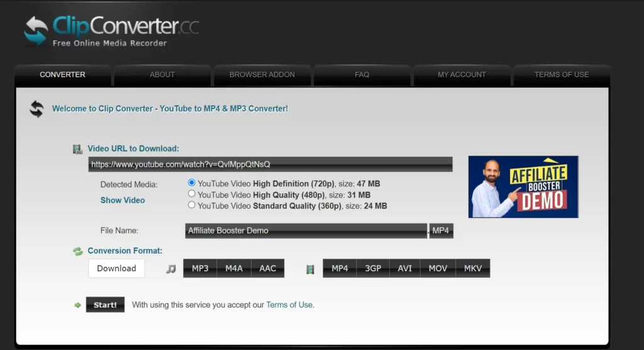Pick MKV video format
644x350 pixels.
coord(473,268)
